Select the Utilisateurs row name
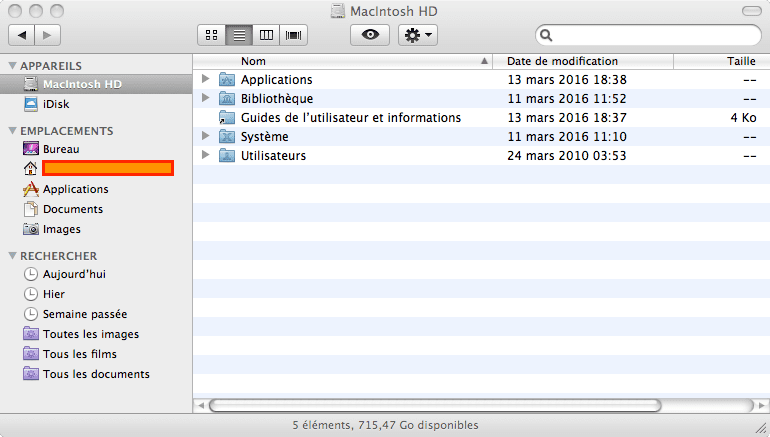 tap(274, 156)
